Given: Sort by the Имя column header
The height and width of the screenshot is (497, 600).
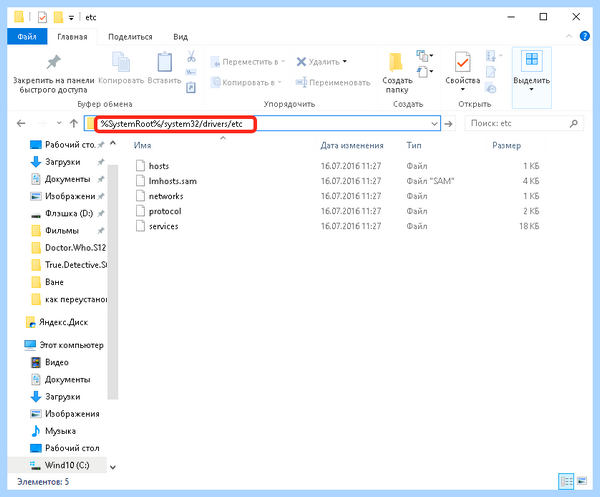Looking at the screenshot, I should click(x=142, y=145).
